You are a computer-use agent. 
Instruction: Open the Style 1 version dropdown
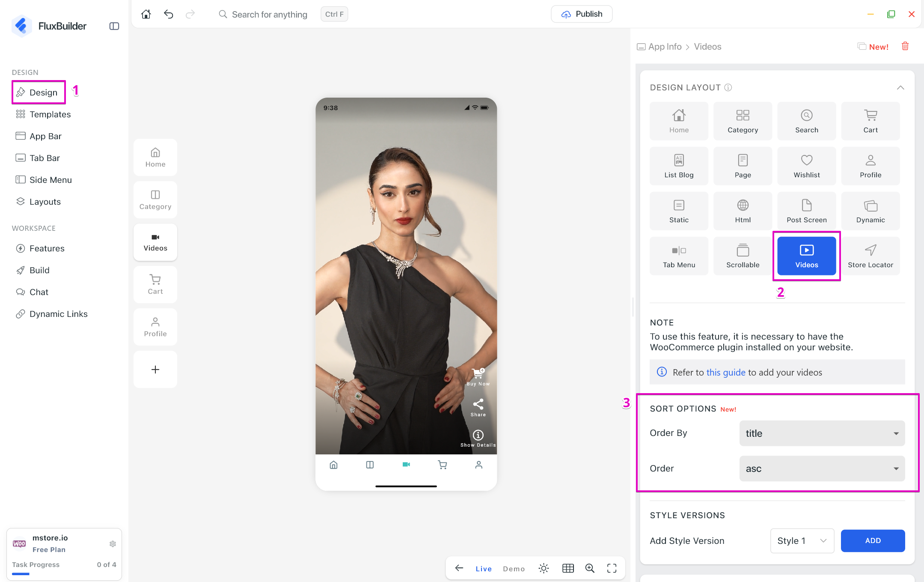pos(802,540)
